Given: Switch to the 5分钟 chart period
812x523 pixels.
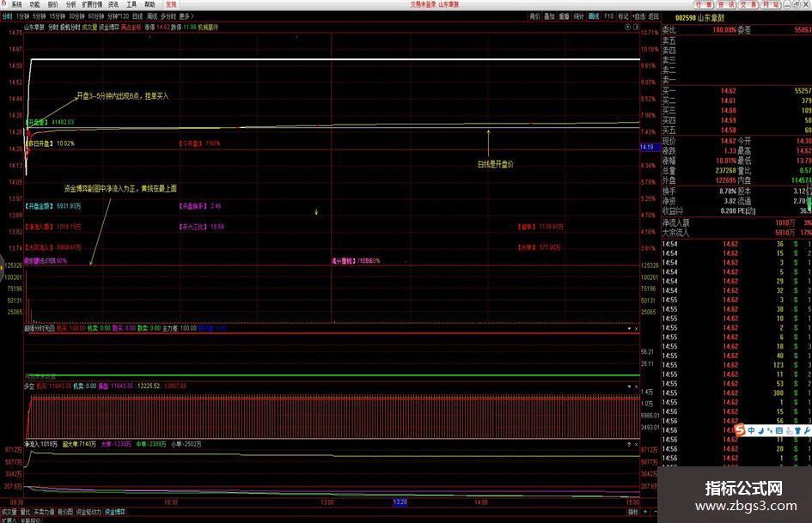Looking at the screenshot, I should click(x=40, y=16).
